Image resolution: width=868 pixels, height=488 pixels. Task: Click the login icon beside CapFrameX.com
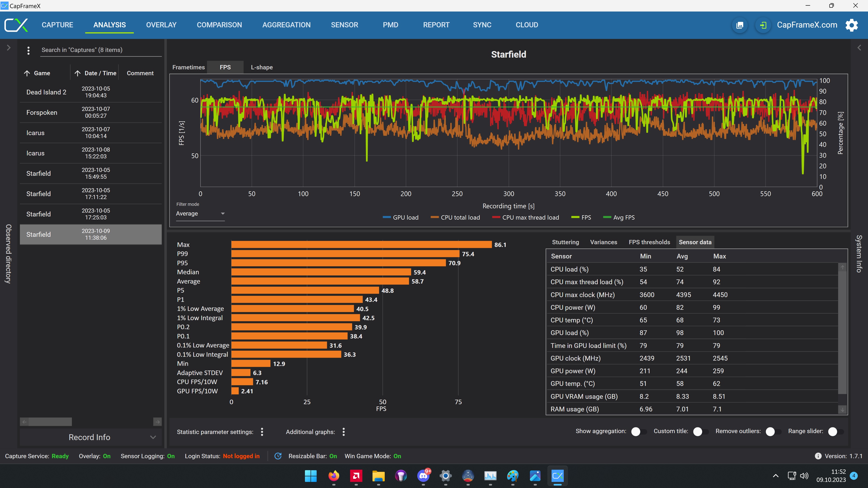(763, 25)
